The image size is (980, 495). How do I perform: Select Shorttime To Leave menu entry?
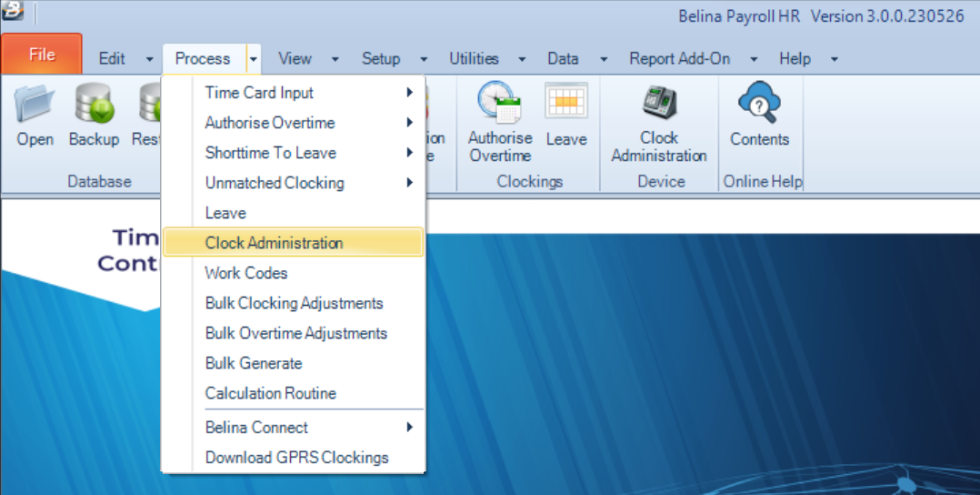(x=293, y=153)
